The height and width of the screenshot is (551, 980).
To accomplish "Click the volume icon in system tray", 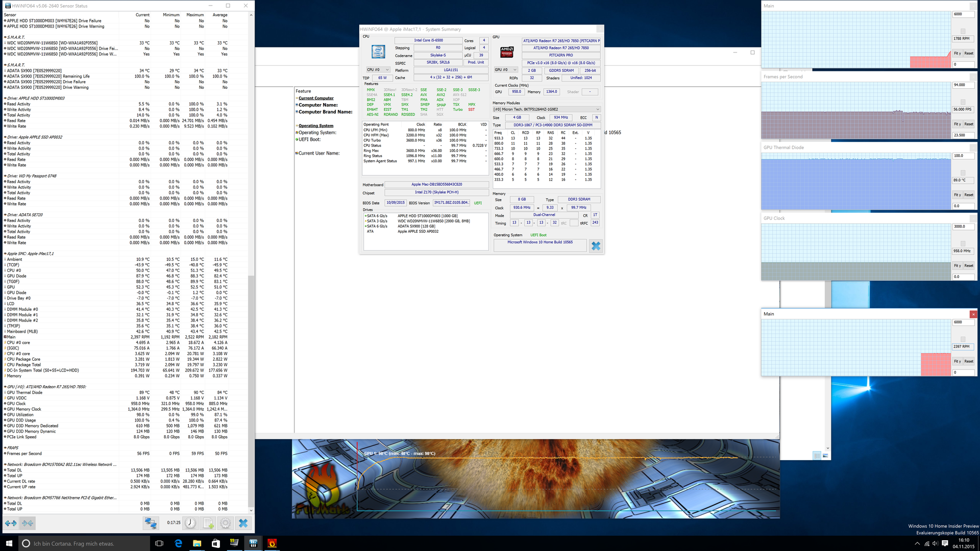I will 936,543.
